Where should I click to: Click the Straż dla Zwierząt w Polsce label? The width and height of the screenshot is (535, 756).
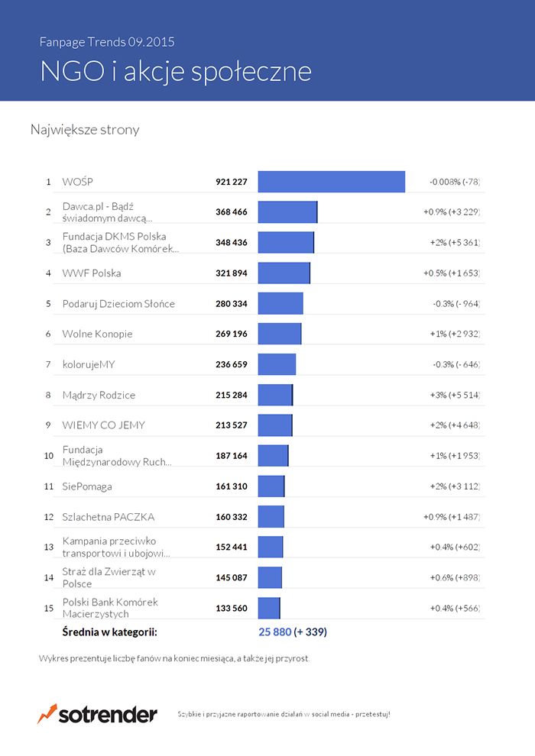[x=109, y=577]
